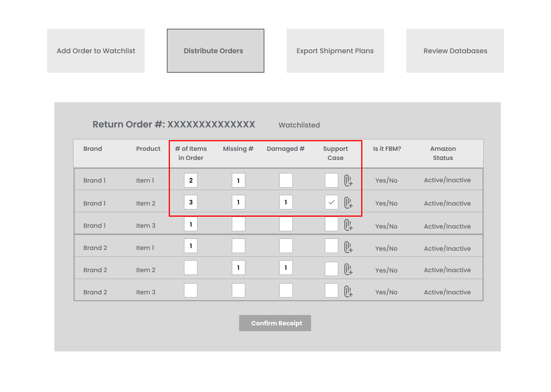Check Support Case for Brand 2 Item 2
Viewport: 551px width, 392px height.
point(331,269)
